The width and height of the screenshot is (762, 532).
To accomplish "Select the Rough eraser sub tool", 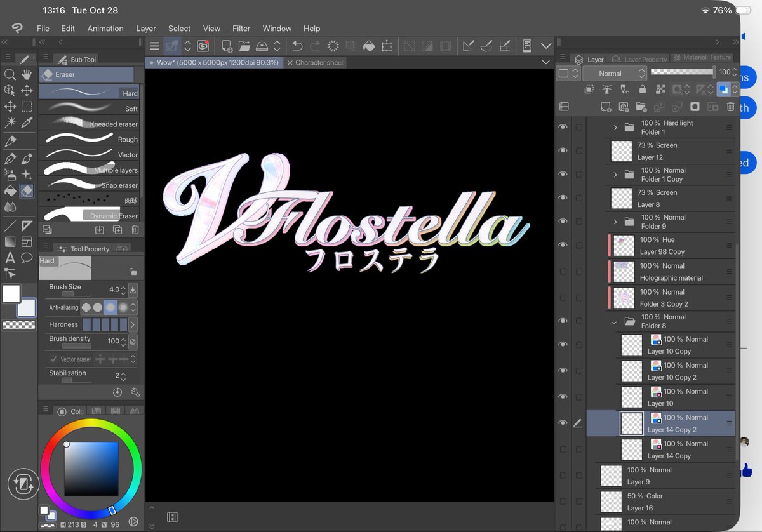I will coord(89,139).
